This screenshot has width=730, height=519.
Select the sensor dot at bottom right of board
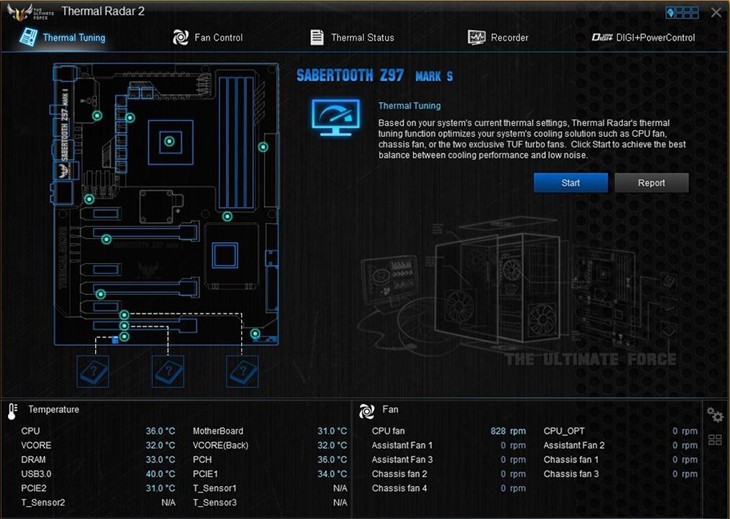(255, 334)
